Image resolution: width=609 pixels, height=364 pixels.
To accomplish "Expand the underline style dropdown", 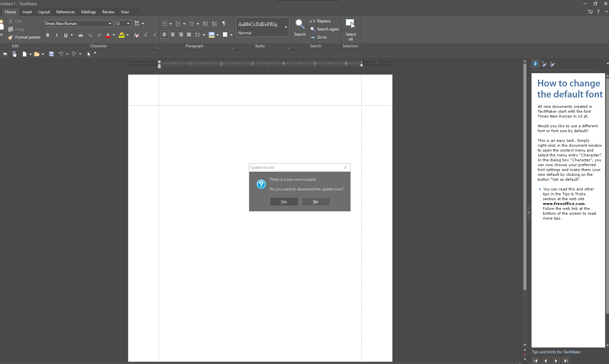I will [72, 35].
